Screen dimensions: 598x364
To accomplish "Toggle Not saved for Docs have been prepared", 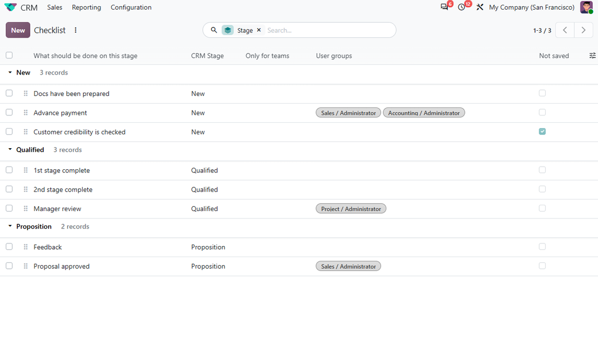I will point(542,93).
